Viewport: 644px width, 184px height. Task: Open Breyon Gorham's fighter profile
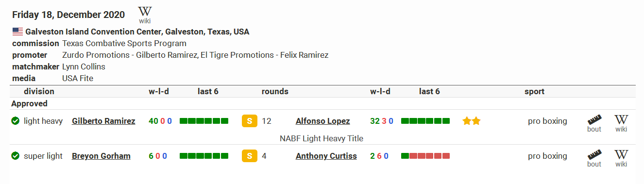point(101,156)
